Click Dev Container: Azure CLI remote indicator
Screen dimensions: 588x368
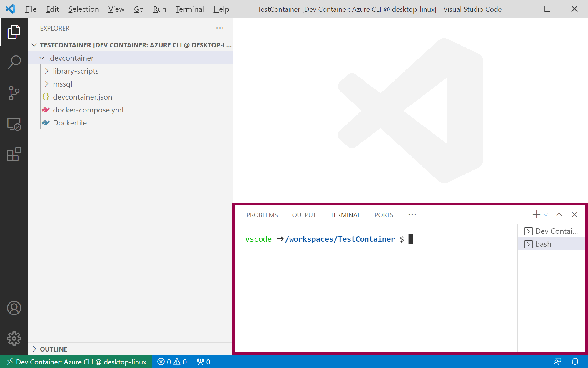pyautogui.click(x=76, y=362)
